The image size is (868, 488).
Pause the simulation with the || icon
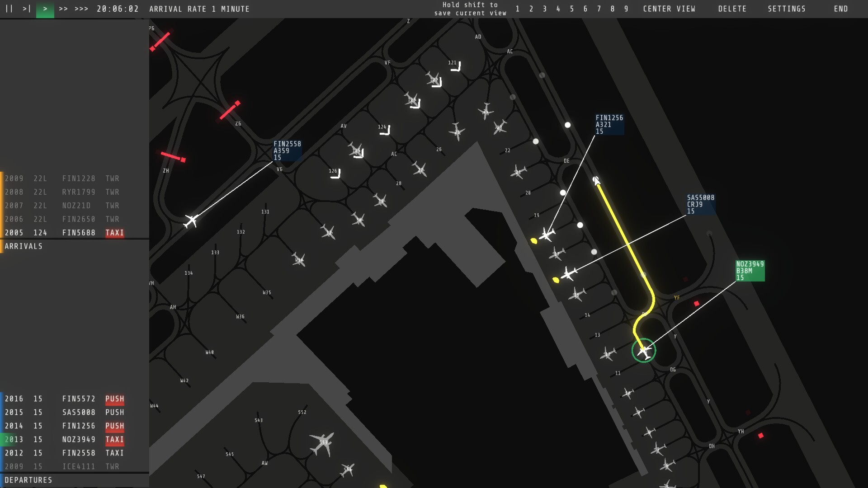(x=9, y=9)
